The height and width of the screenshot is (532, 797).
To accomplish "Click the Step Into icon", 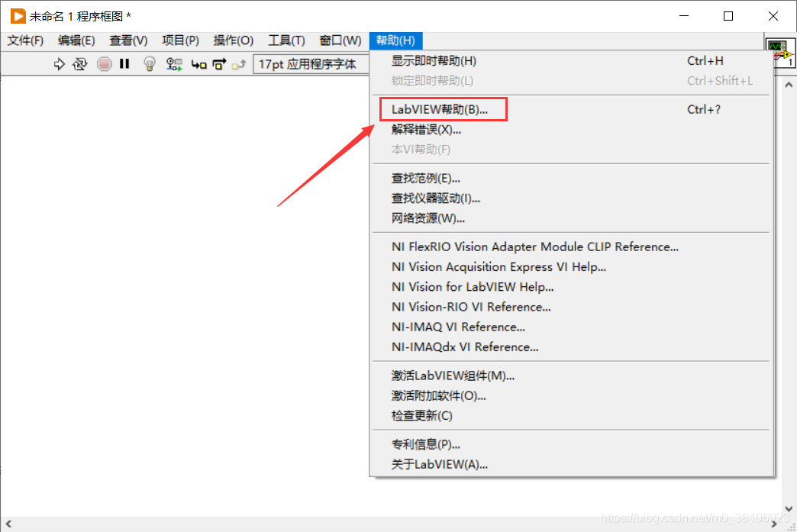I will [x=198, y=65].
